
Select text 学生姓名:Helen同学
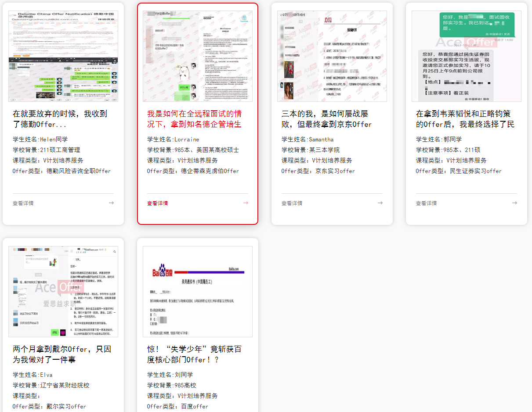[40, 139]
